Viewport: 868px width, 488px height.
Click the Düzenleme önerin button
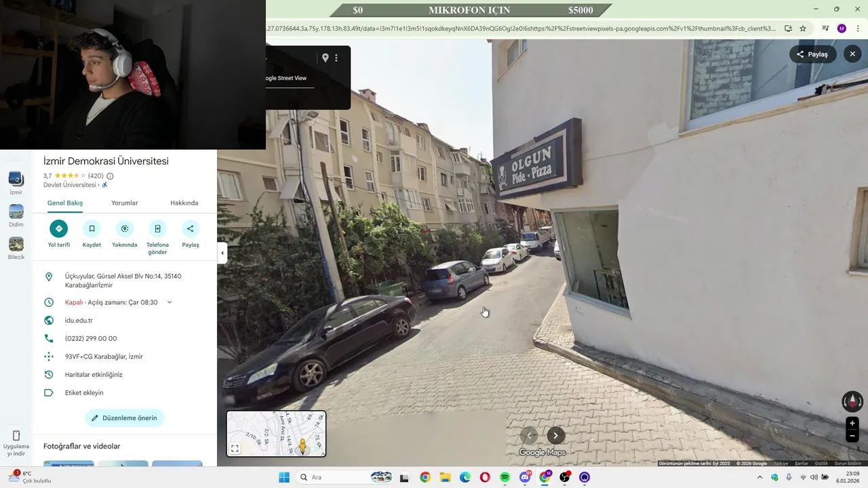[x=125, y=418]
